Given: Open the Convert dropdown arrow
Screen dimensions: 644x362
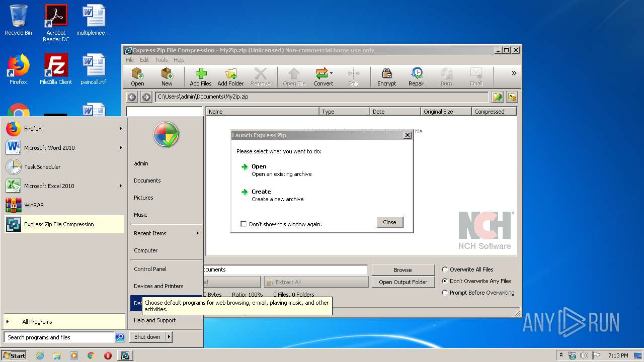Looking at the screenshot, I should (331, 73).
